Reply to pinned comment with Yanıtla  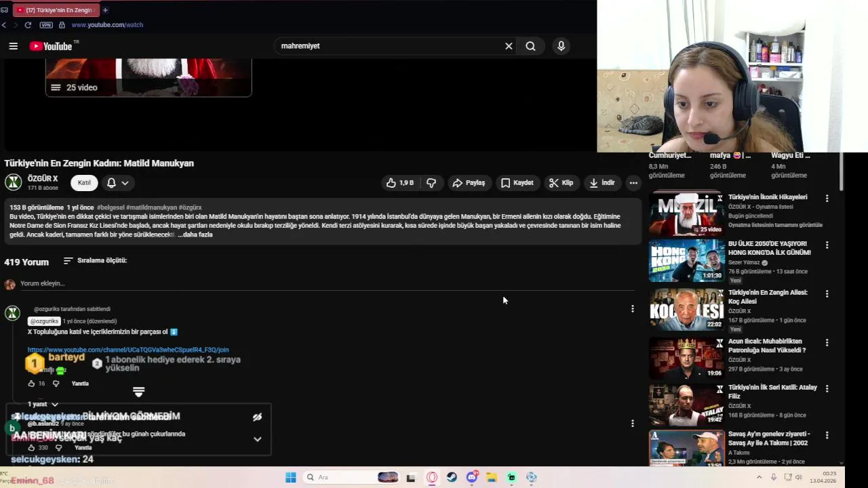coord(80,384)
